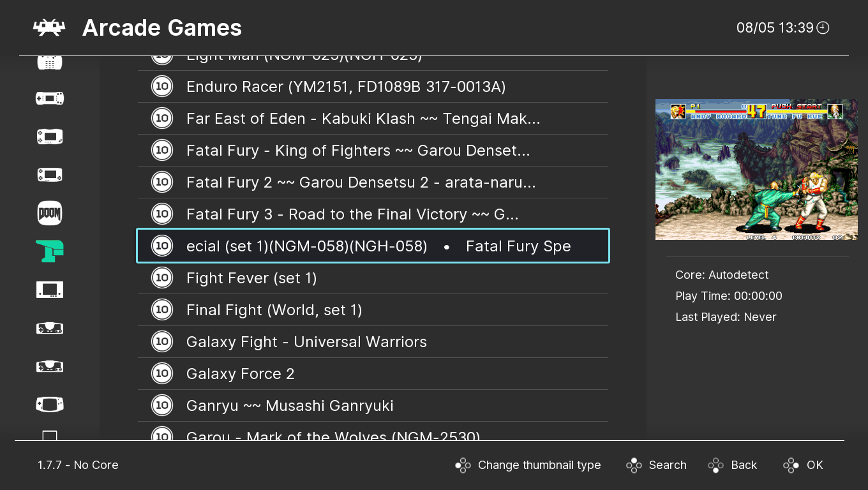The height and width of the screenshot is (490, 868).
Task: Click the coin icon beside Enduro Racer
Action: click(162, 87)
